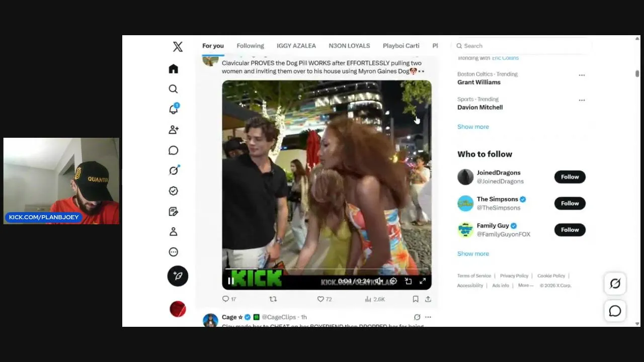The width and height of the screenshot is (644, 362).
Task: Open floating Grok button at bottom right
Action: [x=615, y=284]
